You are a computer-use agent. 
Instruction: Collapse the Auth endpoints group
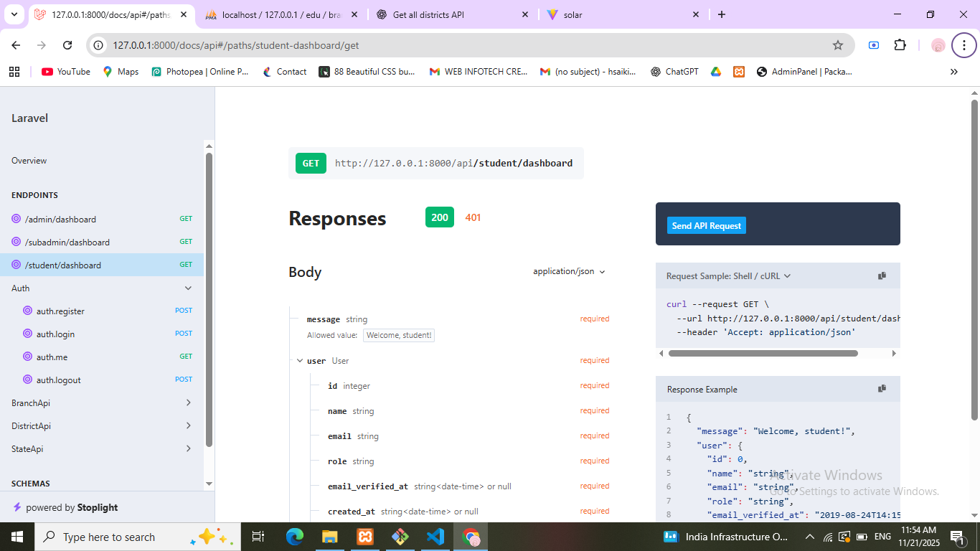click(x=188, y=288)
